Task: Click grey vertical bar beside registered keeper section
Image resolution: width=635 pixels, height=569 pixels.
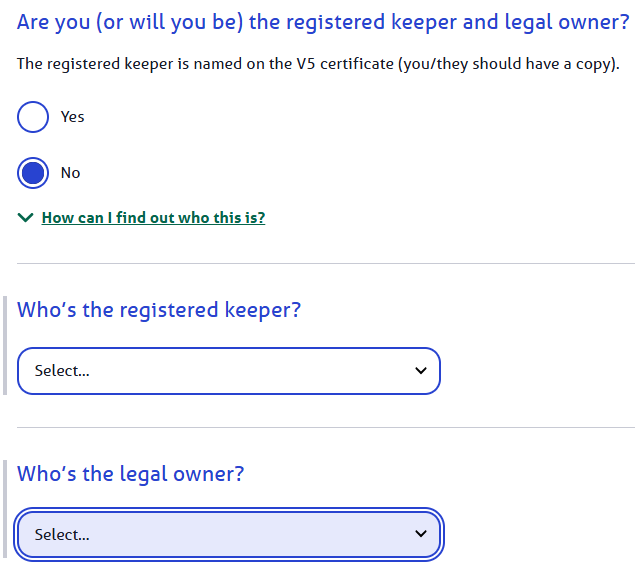Action: 6,345
